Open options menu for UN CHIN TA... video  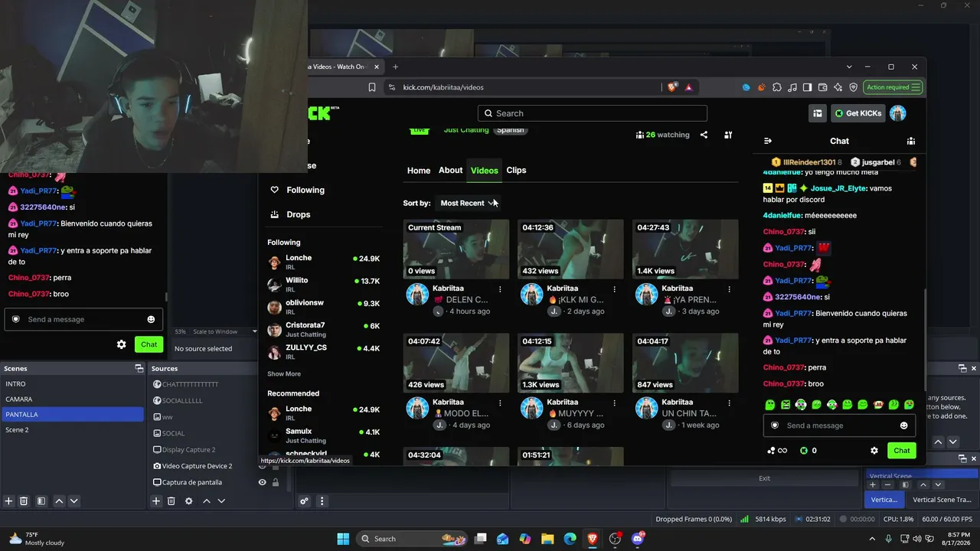[x=729, y=403]
